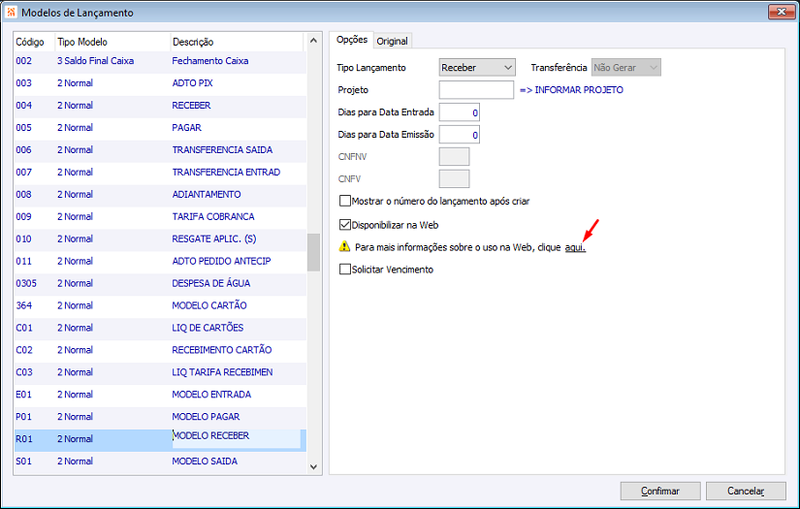
Task: Select the ADTO PIX row
Action: 161,83
